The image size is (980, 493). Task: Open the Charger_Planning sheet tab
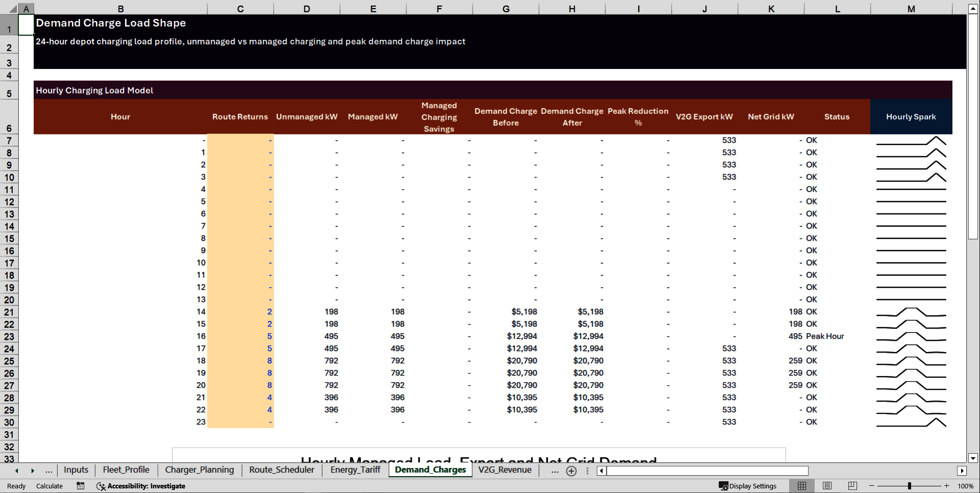199,470
